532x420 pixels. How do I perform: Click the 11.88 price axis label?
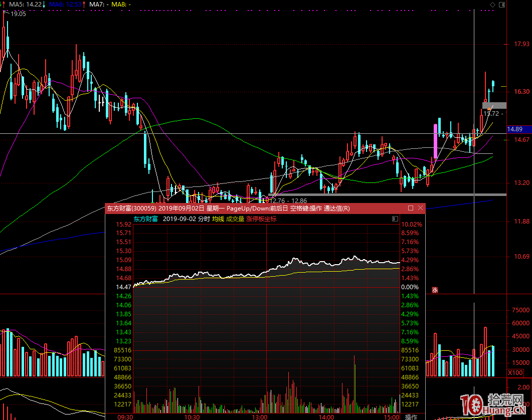(x=521, y=222)
